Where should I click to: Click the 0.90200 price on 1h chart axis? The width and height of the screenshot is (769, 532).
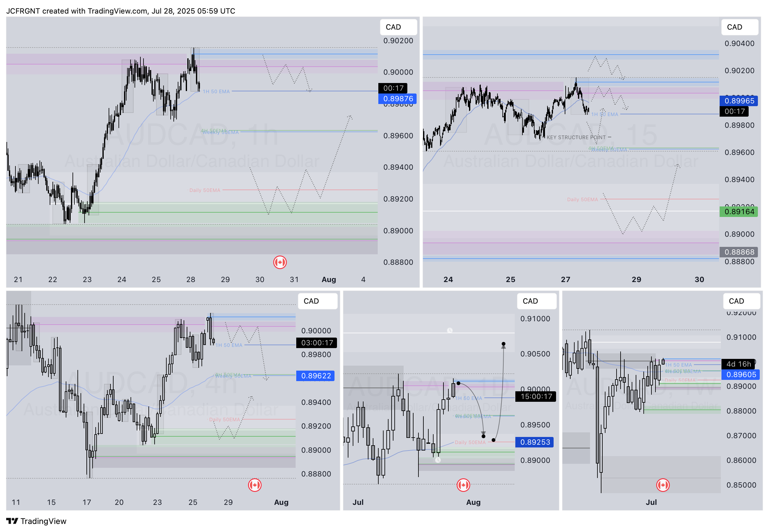click(x=398, y=41)
